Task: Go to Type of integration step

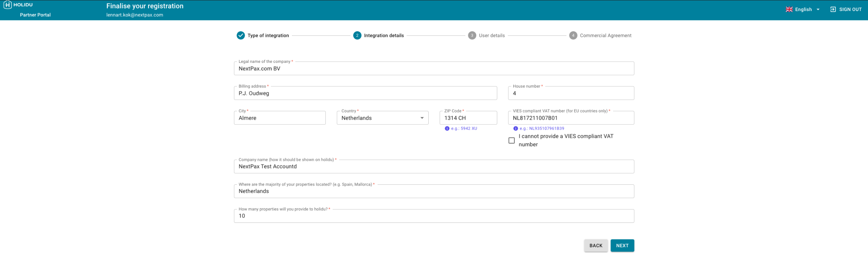Action: 268,35
